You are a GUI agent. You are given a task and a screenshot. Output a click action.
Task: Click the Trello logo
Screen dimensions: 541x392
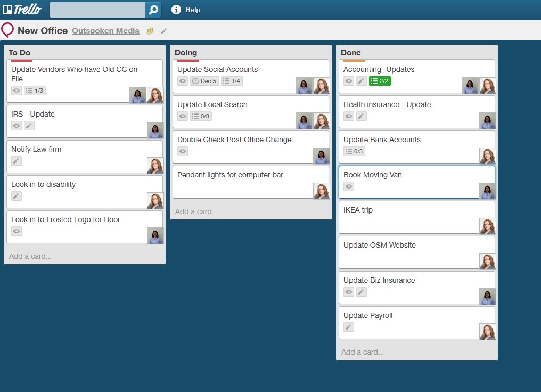click(22, 9)
